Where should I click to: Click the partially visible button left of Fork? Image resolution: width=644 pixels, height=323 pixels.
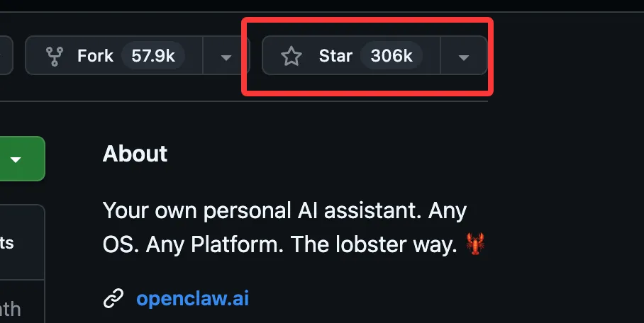click(6, 56)
